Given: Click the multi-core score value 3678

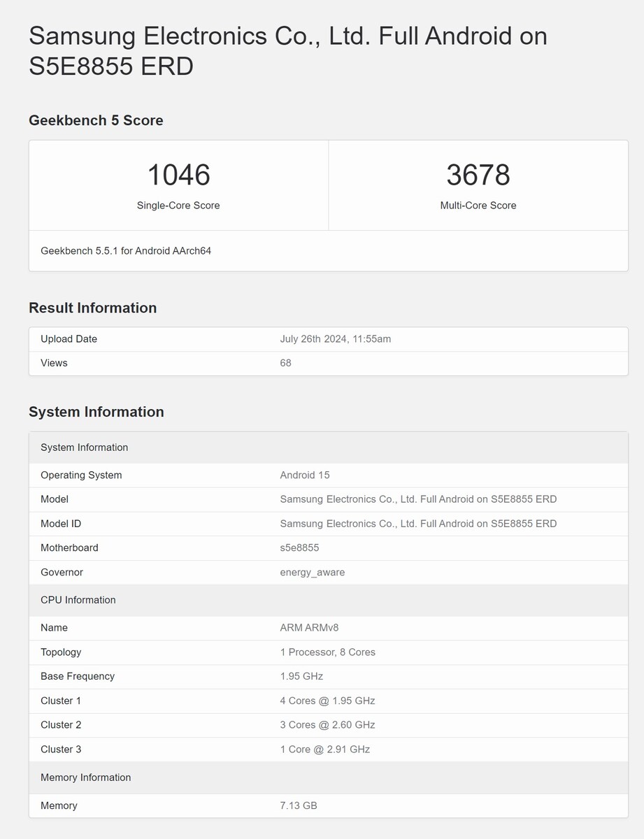Looking at the screenshot, I should 478,175.
